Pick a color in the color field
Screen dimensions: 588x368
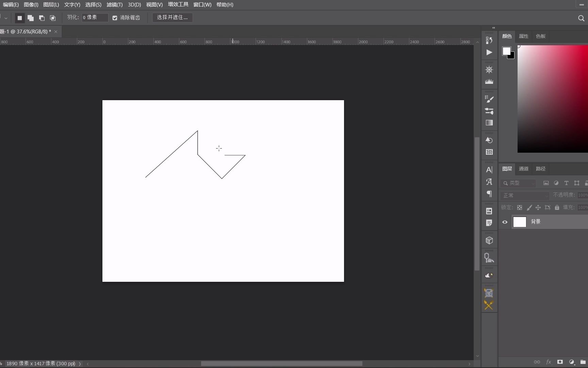point(553,99)
